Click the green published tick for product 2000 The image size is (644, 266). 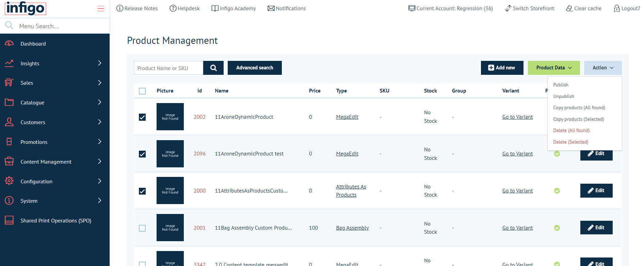[557, 191]
